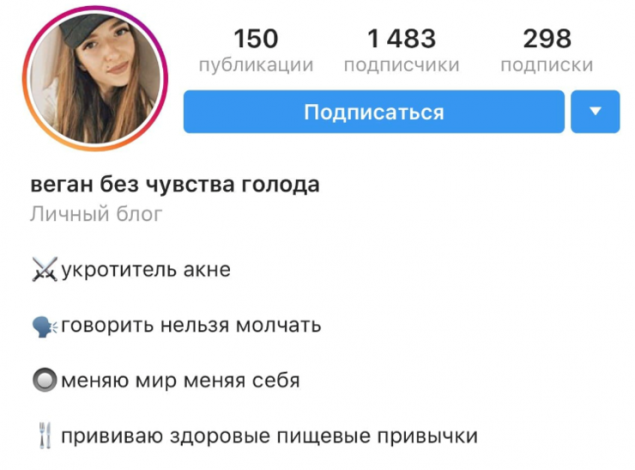Tap прививаю здоровые пищевые привычки text
The height and width of the screenshot is (470, 635).
(269, 436)
